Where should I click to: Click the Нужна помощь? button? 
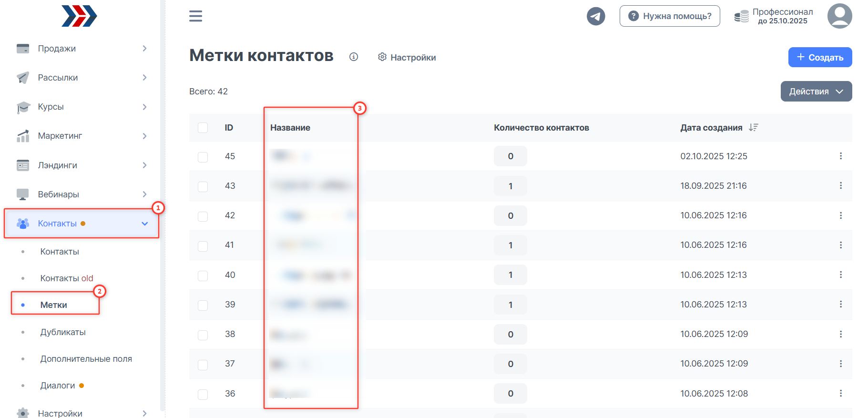tap(669, 16)
